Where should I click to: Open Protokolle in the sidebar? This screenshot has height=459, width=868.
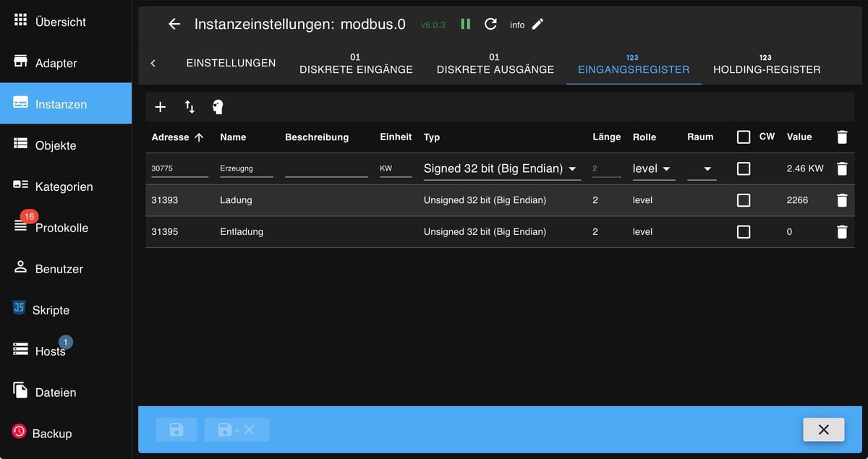click(x=61, y=228)
